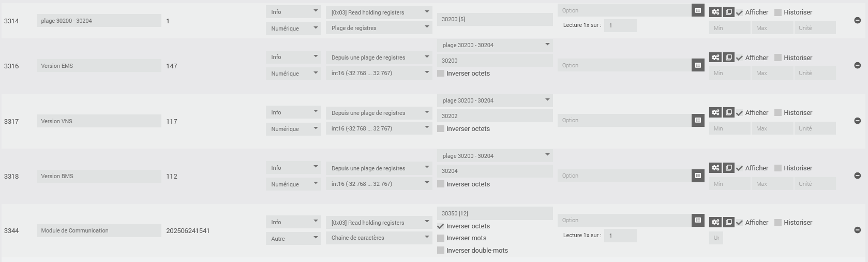The width and height of the screenshot is (868, 262).
Task: Toggle Inverser mots for Module de Communication
Action: coord(441,238)
